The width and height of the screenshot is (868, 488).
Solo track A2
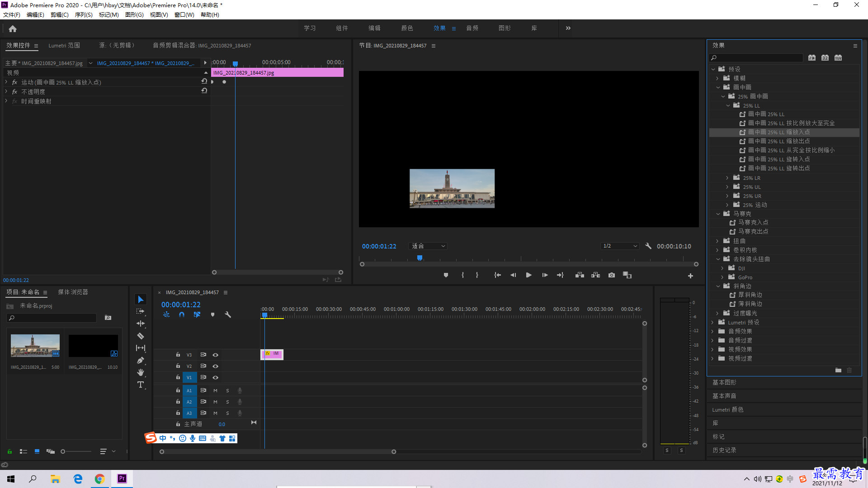[x=227, y=402]
